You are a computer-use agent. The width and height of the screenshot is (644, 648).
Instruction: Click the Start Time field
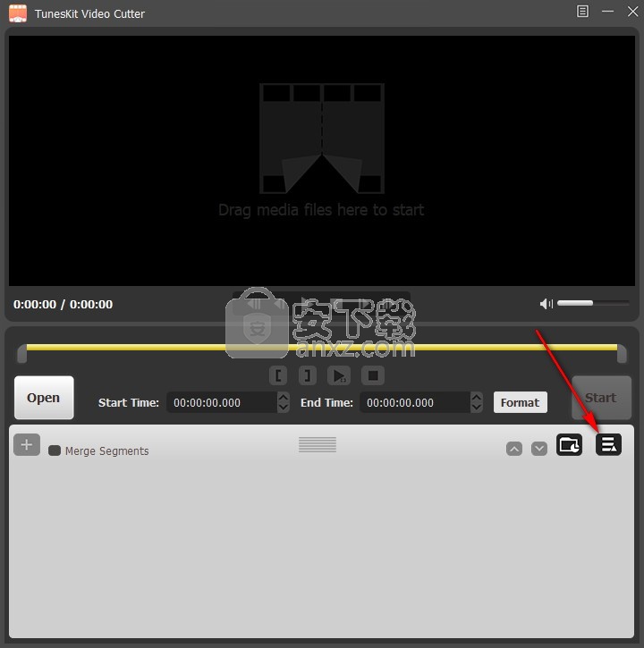coord(222,402)
